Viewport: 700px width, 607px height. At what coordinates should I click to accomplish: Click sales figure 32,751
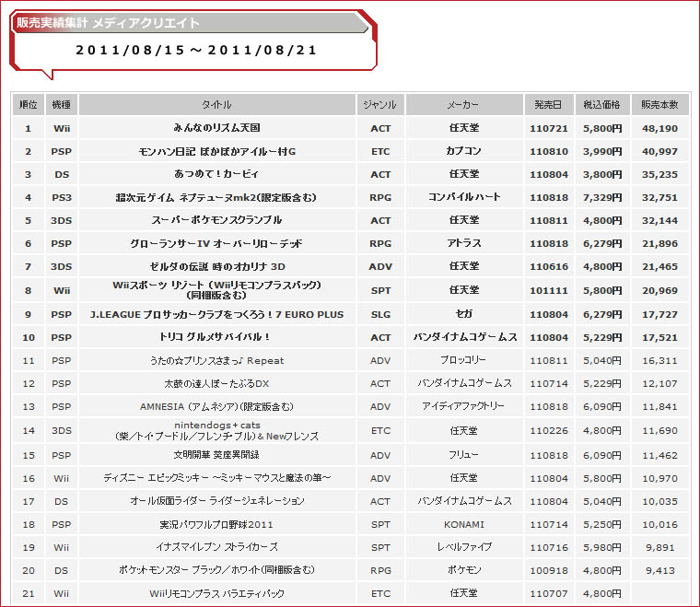click(659, 198)
